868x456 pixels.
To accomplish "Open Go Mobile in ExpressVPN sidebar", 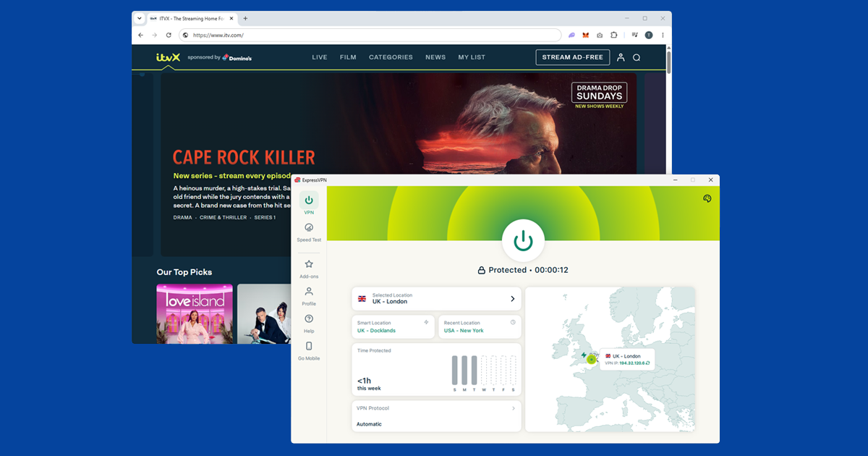I will (x=309, y=350).
